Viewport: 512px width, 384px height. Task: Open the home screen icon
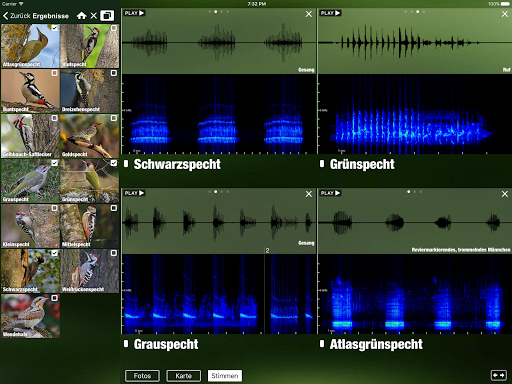[x=81, y=16]
